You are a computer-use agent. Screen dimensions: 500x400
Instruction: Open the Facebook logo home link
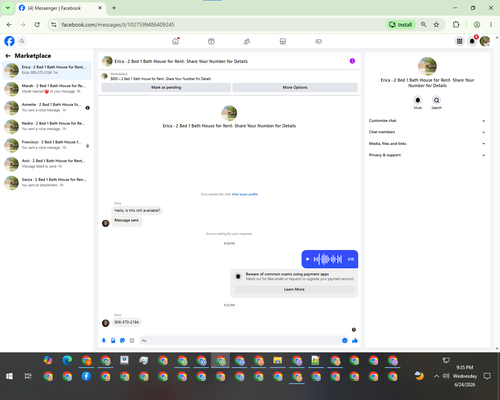pos(9,41)
